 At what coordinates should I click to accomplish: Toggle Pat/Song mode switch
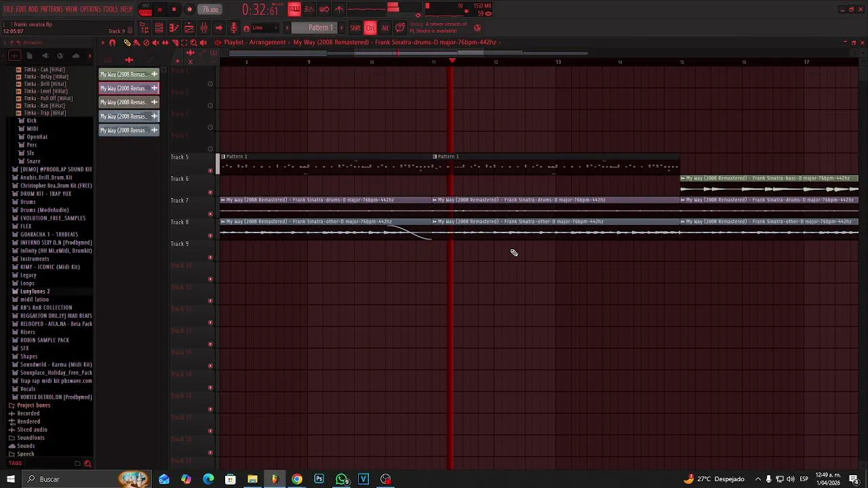[x=145, y=9]
